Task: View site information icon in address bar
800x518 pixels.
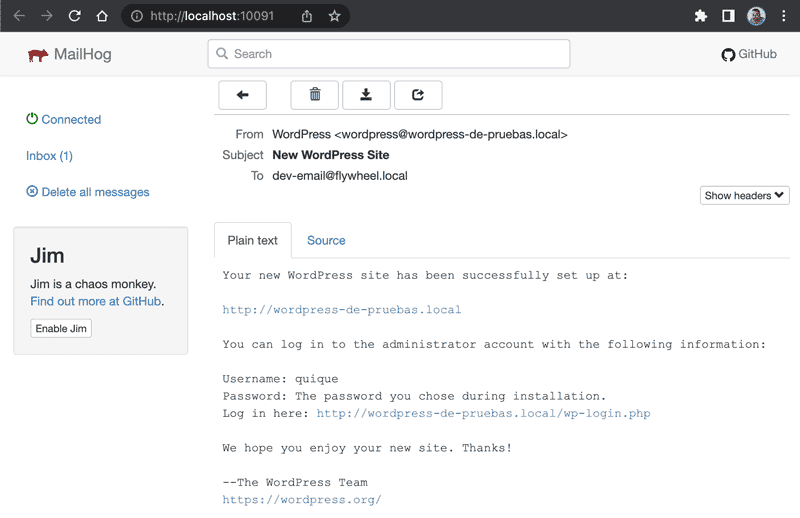Action: coord(137,16)
